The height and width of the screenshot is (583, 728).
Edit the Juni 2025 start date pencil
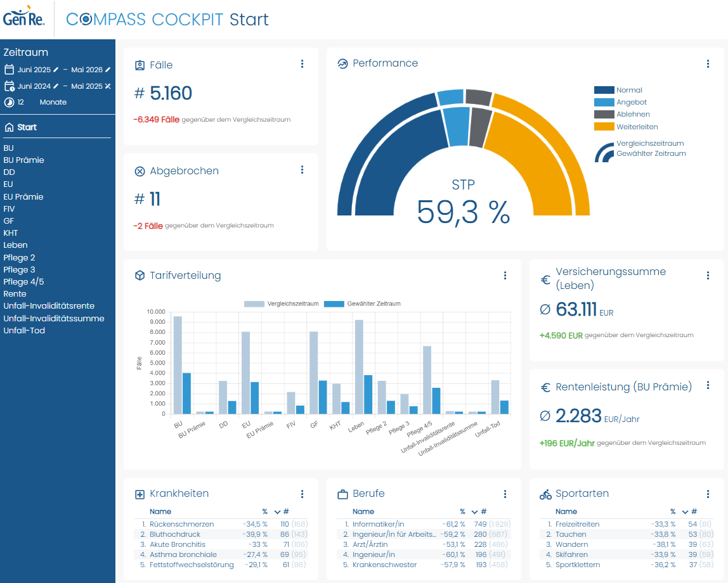click(x=56, y=70)
